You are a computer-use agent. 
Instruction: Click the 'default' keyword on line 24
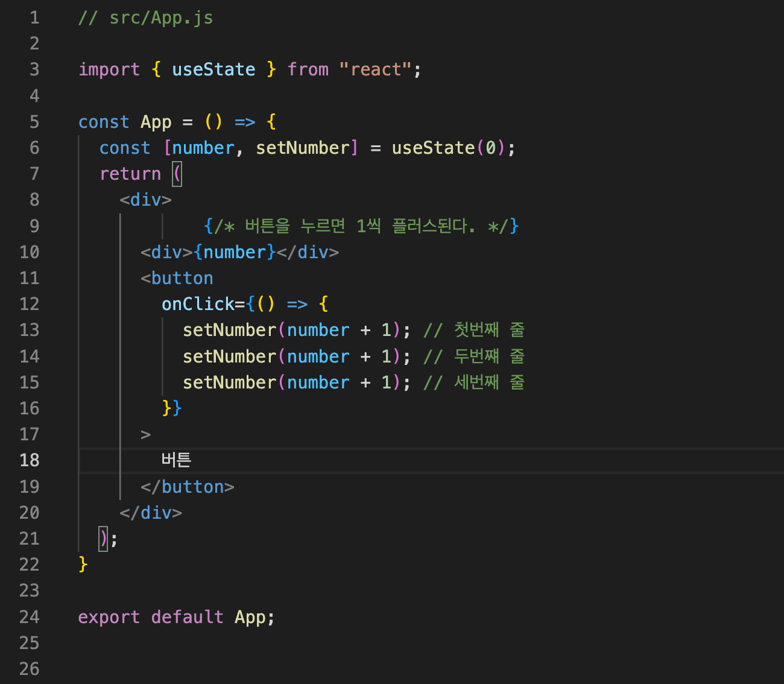tap(188, 618)
